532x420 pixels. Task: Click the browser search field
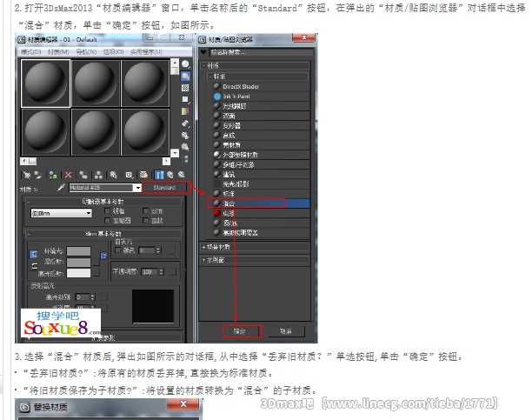261,52
